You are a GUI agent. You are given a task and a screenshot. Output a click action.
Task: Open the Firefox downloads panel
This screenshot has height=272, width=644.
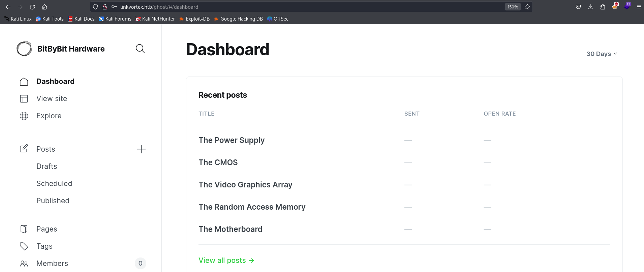(590, 7)
